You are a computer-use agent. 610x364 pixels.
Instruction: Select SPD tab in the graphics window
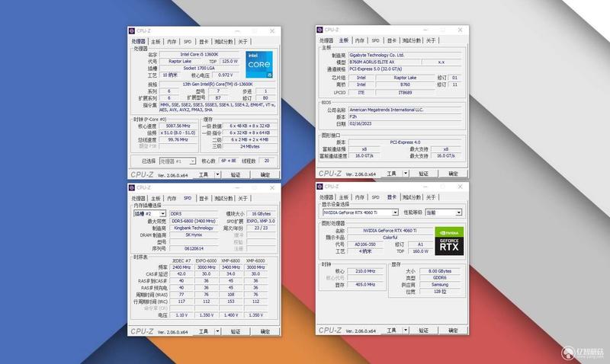(375, 197)
